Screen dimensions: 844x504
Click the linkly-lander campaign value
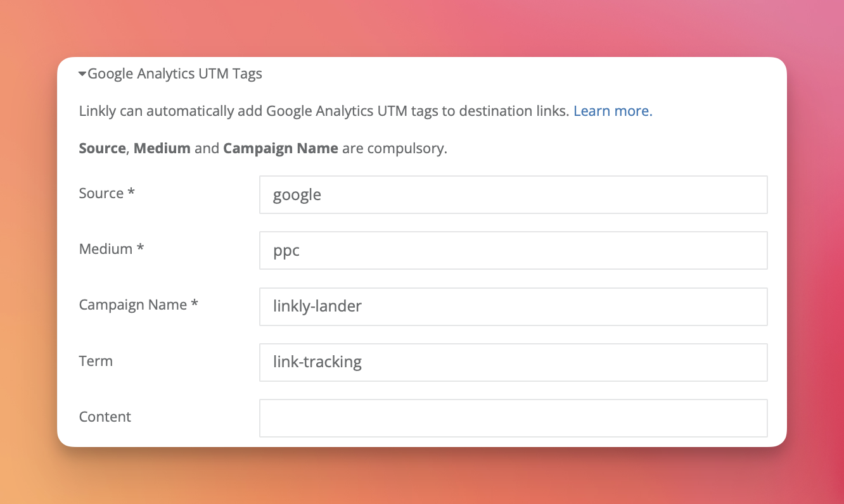pos(316,306)
